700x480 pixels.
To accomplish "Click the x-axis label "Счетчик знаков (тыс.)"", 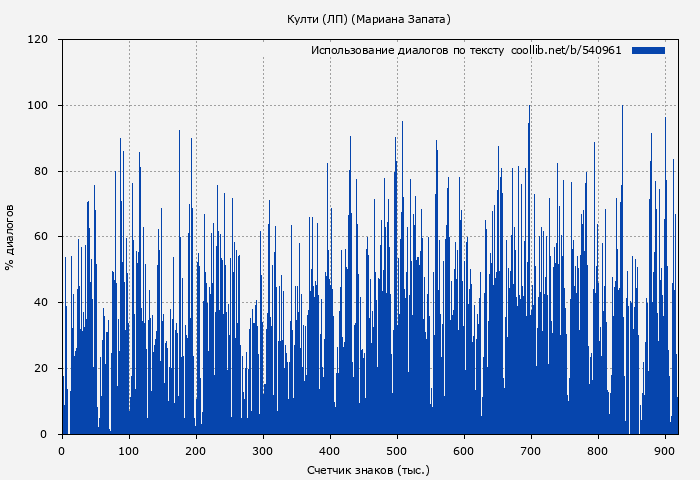I will tap(368, 469).
